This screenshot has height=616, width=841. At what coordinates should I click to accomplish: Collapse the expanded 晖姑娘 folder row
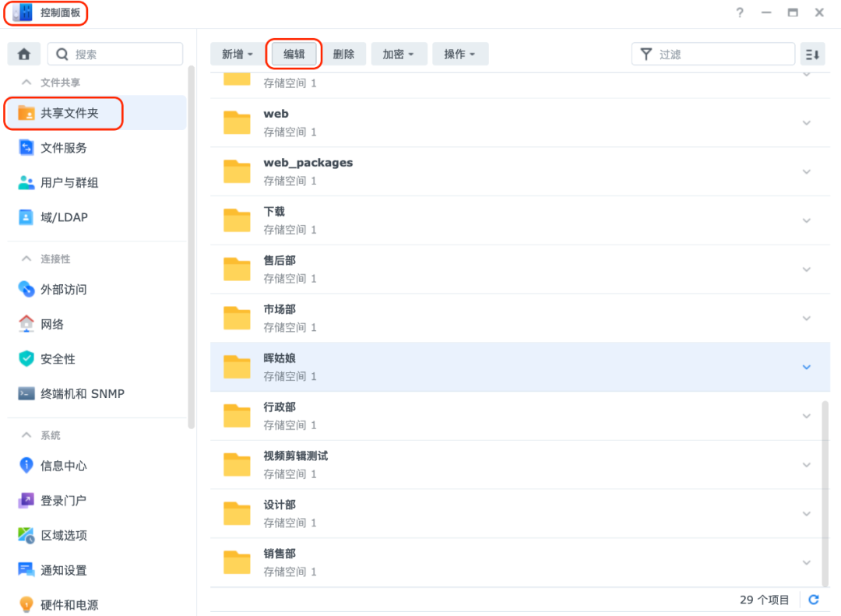807,366
